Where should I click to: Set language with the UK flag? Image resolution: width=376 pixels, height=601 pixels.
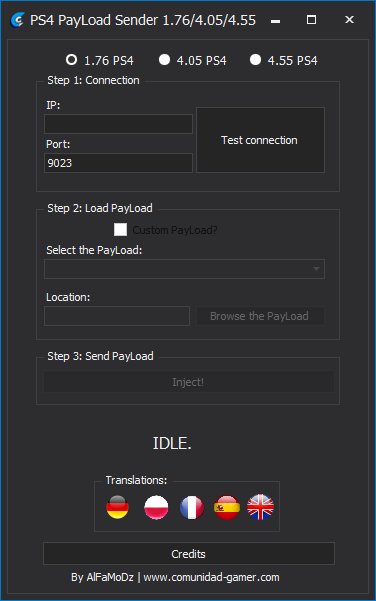[260, 507]
